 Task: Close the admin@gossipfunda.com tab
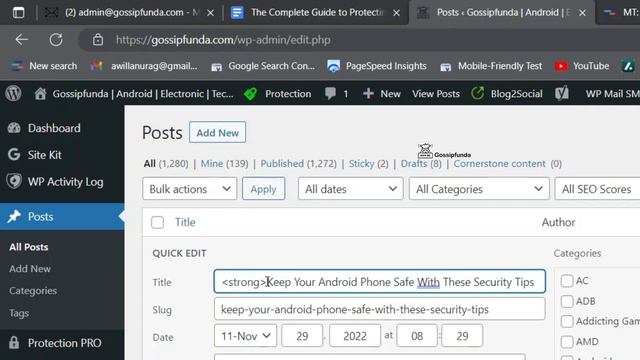210,13
